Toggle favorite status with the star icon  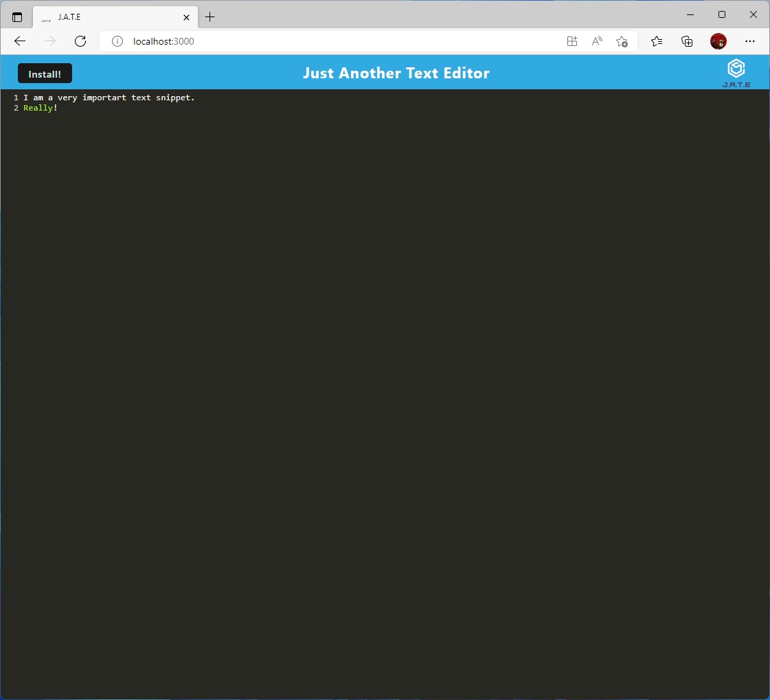click(x=622, y=41)
